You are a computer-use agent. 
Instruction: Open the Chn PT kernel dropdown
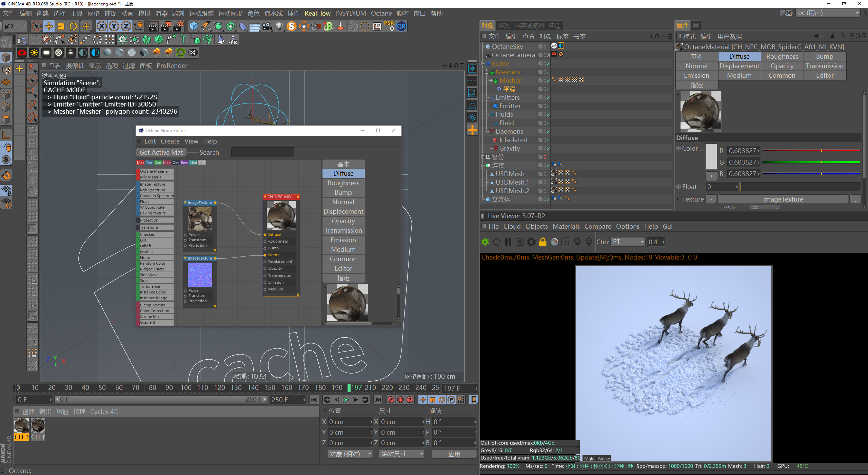627,242
